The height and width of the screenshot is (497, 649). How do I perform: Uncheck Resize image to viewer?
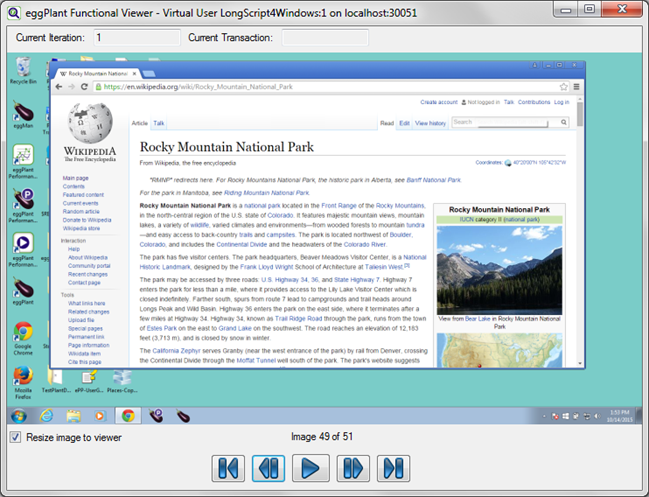click(15, 437)
